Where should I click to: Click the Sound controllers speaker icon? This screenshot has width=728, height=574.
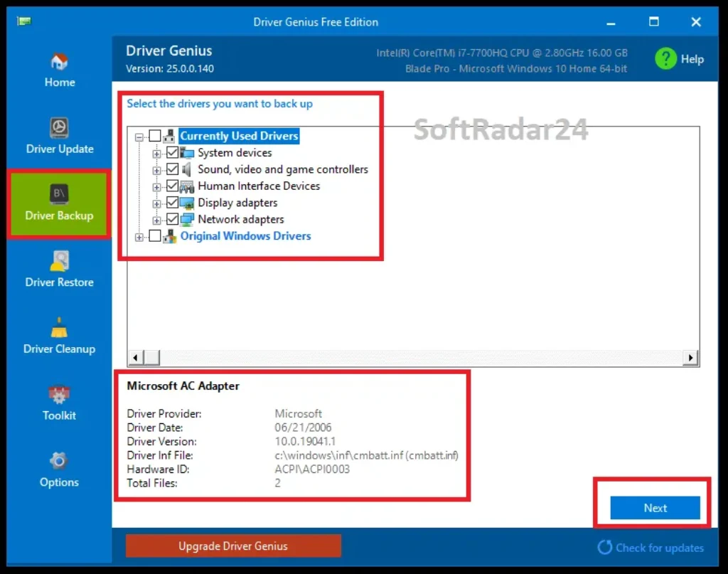187,169
